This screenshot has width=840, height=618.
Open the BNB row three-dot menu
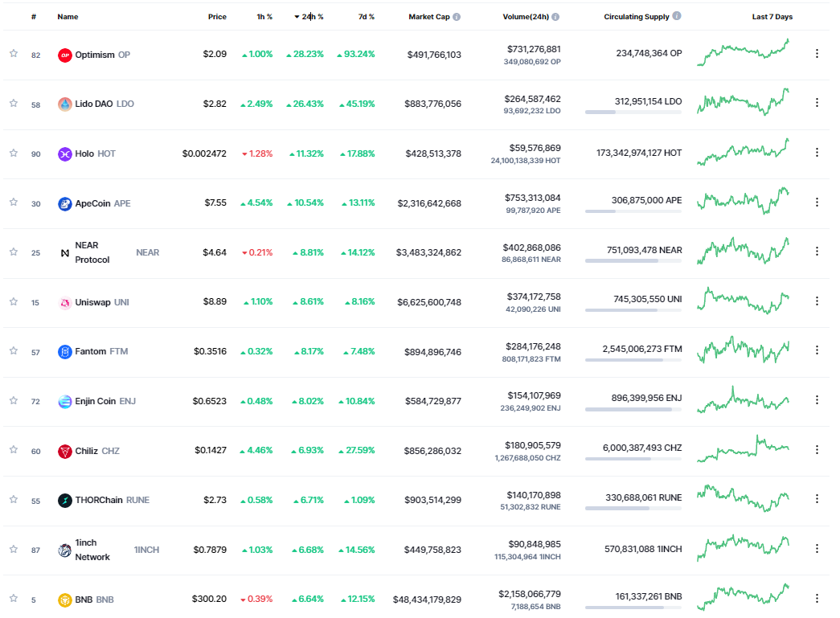[817, 599]
